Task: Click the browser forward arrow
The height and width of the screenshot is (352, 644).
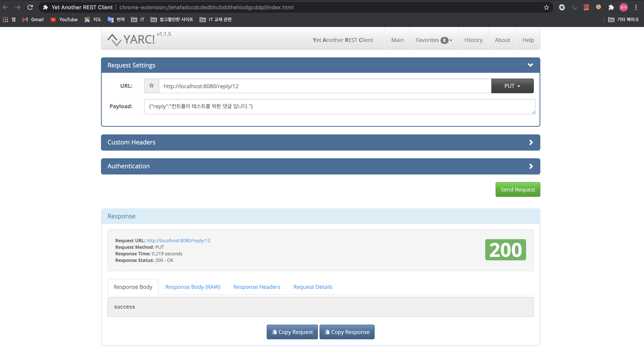Action: pyautogui.click(x=18, y=7)
